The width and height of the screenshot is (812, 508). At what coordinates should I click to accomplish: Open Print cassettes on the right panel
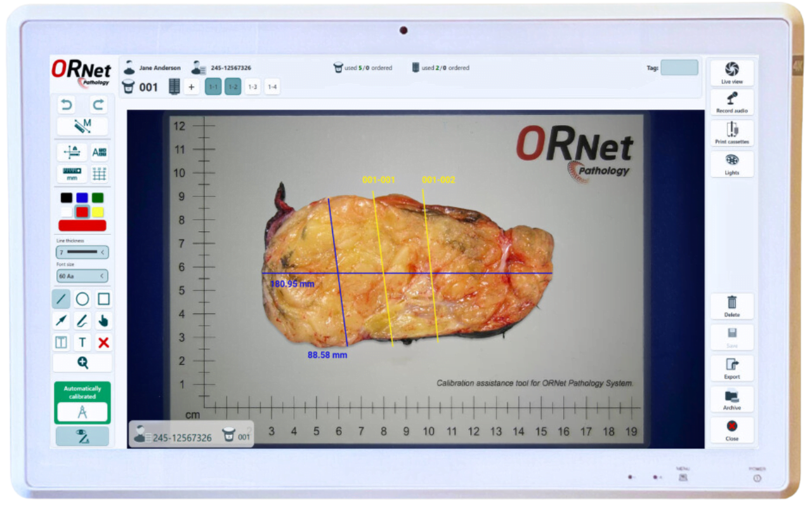[731, 132]
